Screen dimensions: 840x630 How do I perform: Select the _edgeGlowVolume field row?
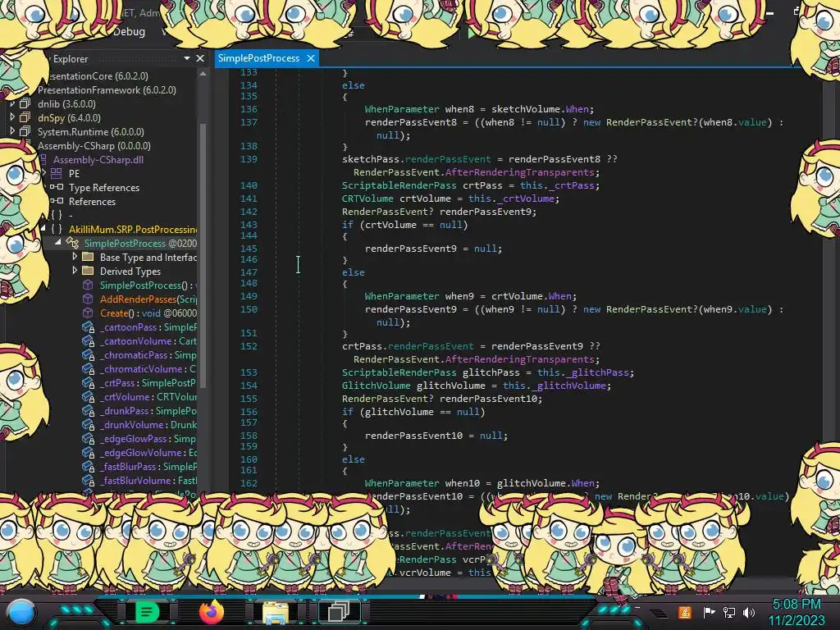pyautogui.click(x=139, y=452)
